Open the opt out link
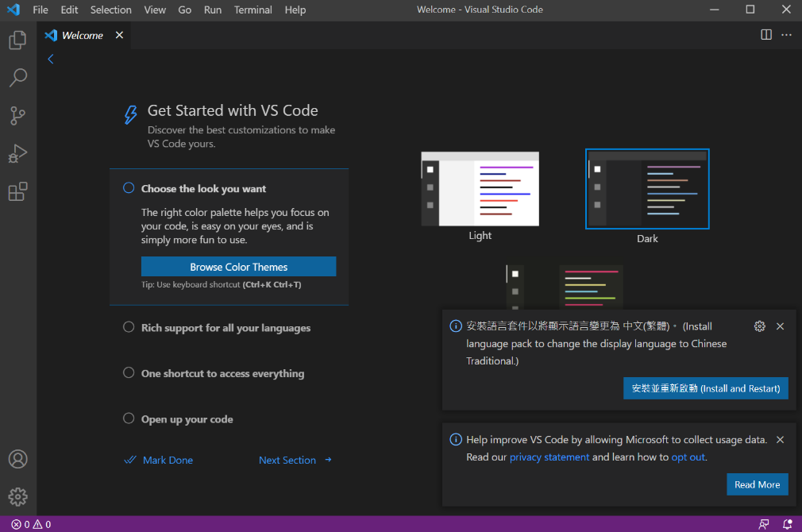Screen dimensions: 802x532 (x=688, y=457)
